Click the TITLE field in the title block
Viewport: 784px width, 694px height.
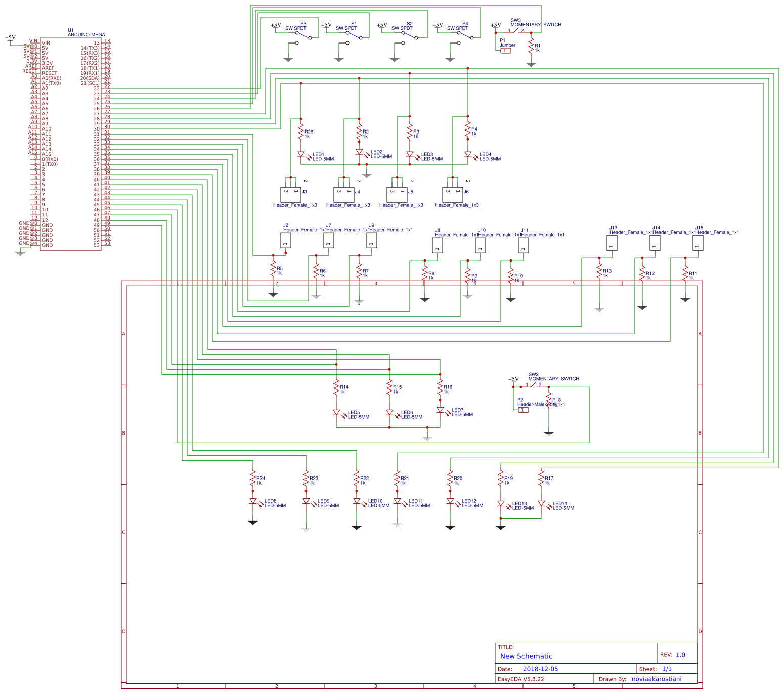point(505,646)
